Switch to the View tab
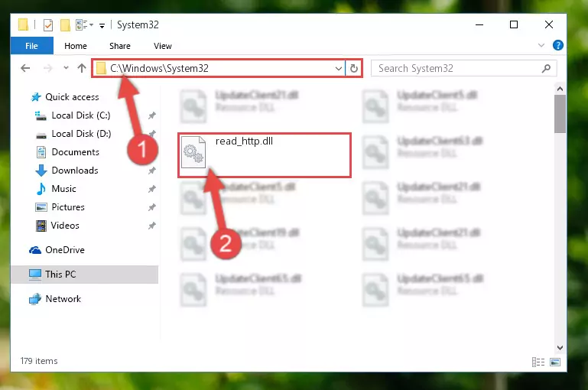The width and height of the screenshot is (588, 390). [x=162, y=46]
